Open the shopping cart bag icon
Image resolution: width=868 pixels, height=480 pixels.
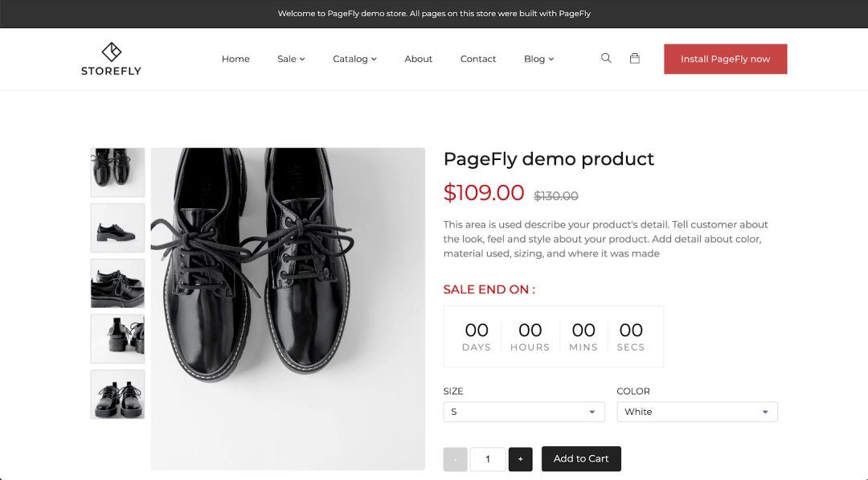tap(635, 58)
